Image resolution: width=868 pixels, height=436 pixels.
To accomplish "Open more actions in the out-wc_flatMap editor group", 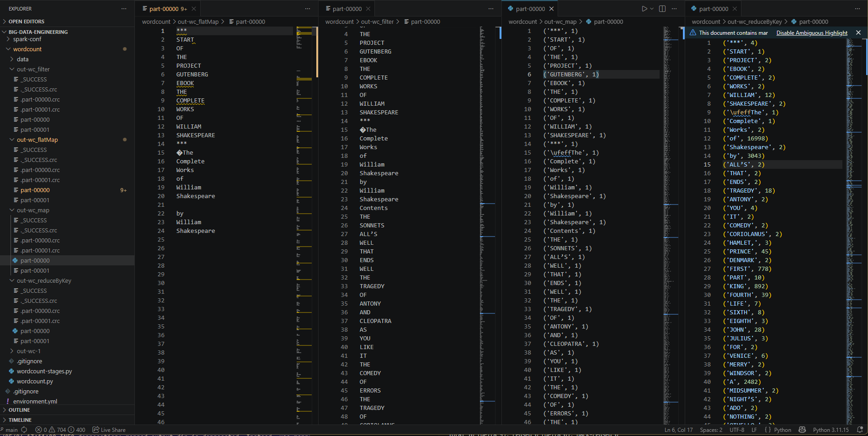I will pos(308,9).
